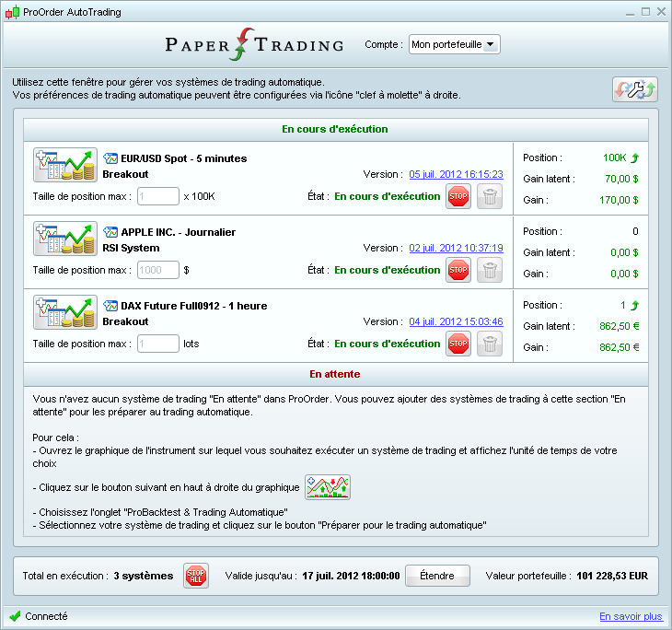Click the ProBacktest chart button illustration
Screen dimensions: 672x630
(x=328, y=487)
